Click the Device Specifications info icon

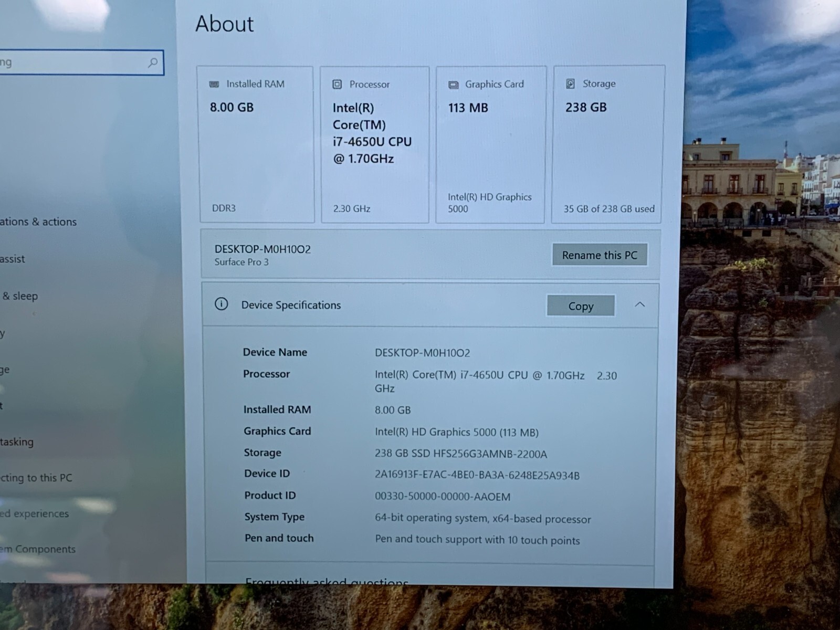[x=222, y=304]
